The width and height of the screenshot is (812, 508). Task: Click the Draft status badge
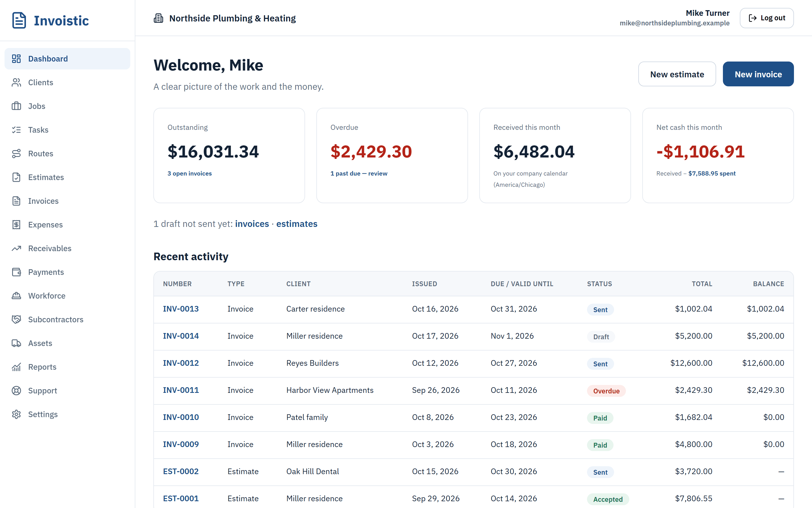(x=601, y=337)
